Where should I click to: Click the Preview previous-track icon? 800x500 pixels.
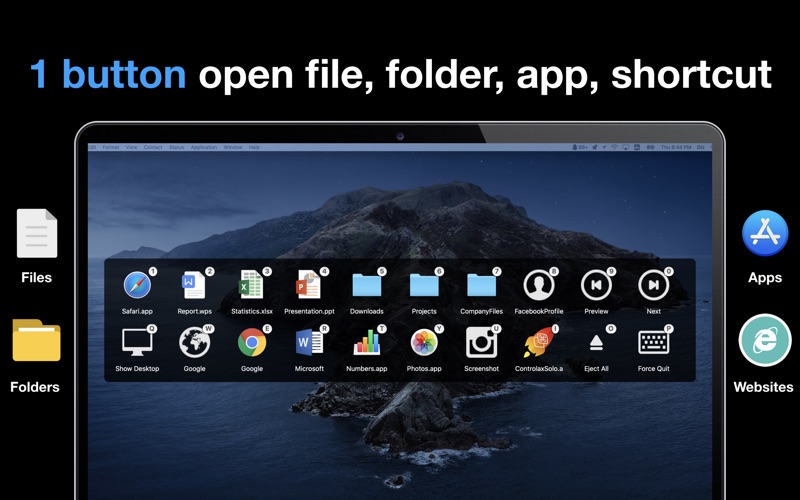point(596,285)
